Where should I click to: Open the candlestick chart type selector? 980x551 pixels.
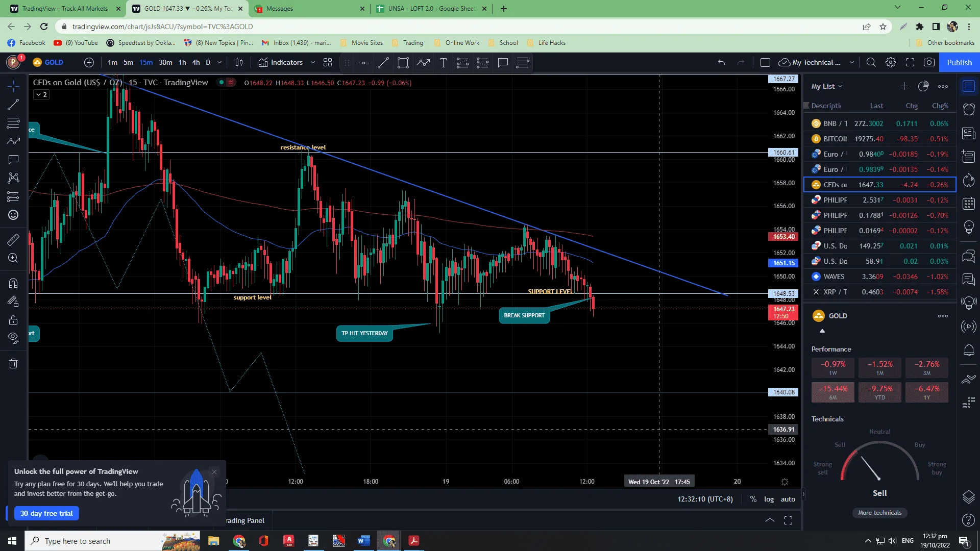point(239,62)
